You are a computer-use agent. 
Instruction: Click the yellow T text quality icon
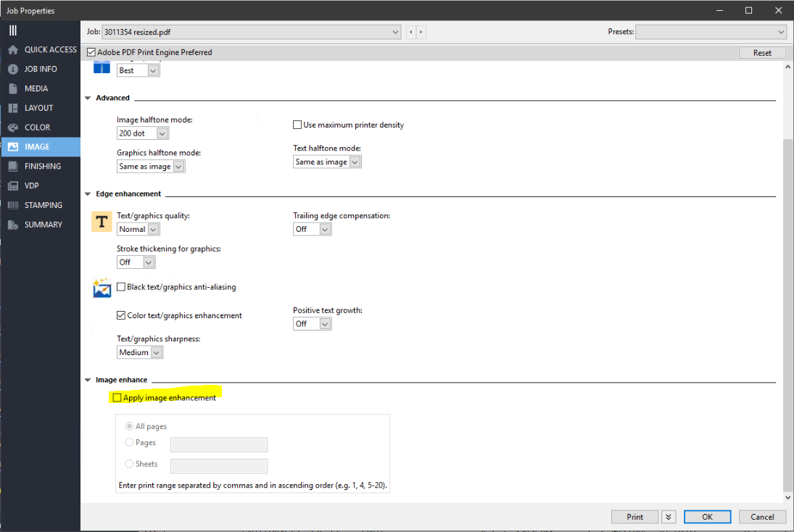pyautogui.click(x=102, y=222)
